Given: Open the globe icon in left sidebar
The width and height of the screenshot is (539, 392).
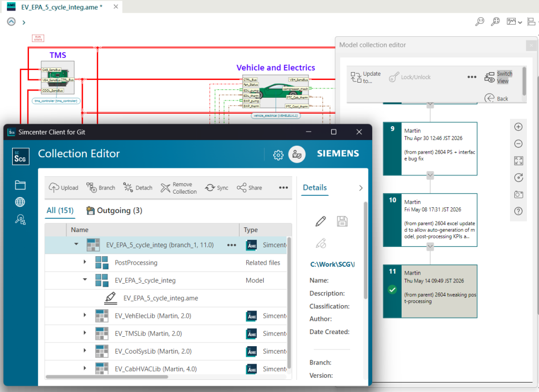Looking at the screenshot, I should 20,202.
